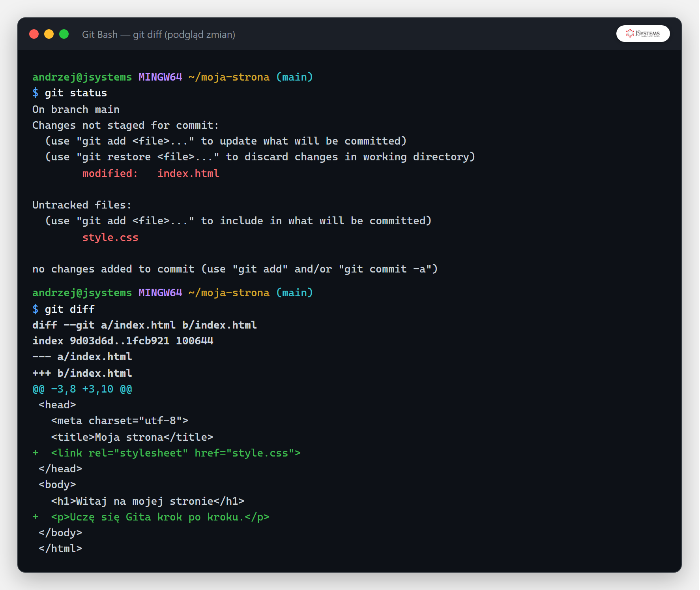Click the '<title>Moja strona</title>' line

click(x=132, y=437)
